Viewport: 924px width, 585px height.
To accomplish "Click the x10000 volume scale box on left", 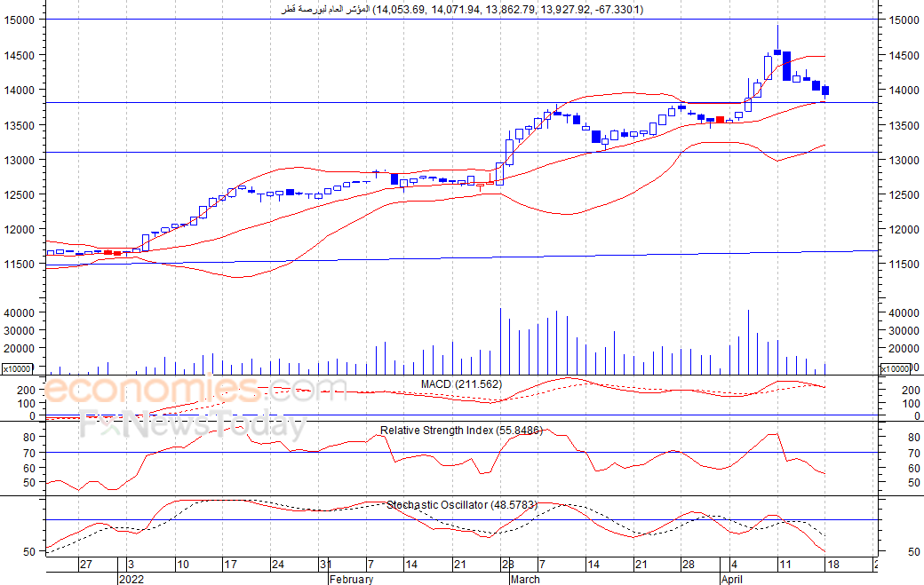I will 17,369.
